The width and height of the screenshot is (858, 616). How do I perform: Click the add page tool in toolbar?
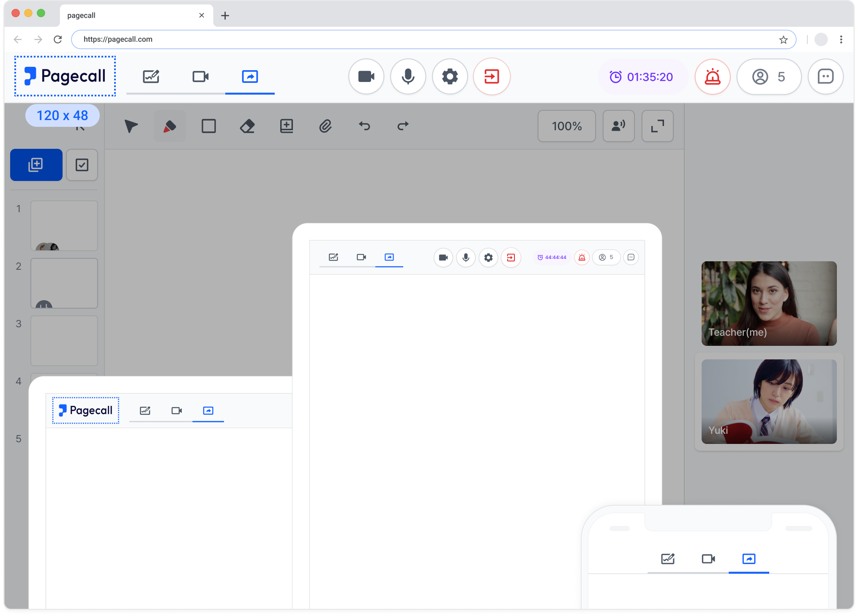coord(287,126)
